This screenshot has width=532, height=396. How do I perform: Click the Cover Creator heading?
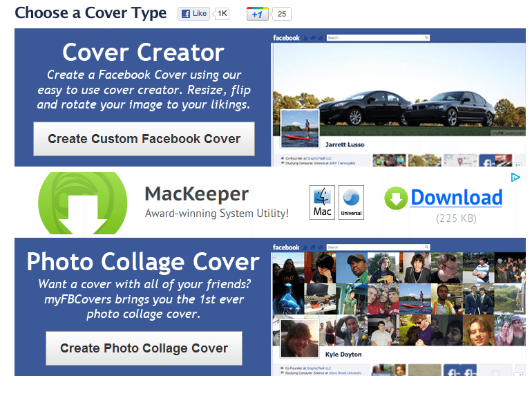pos(143,53)
